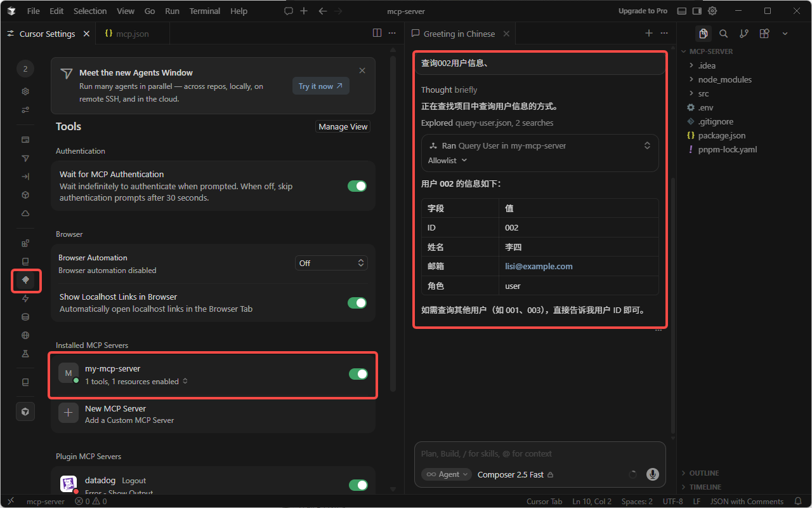Open the database cylinder icon in sidebar
812x508 pixels.
coord(25,317)
